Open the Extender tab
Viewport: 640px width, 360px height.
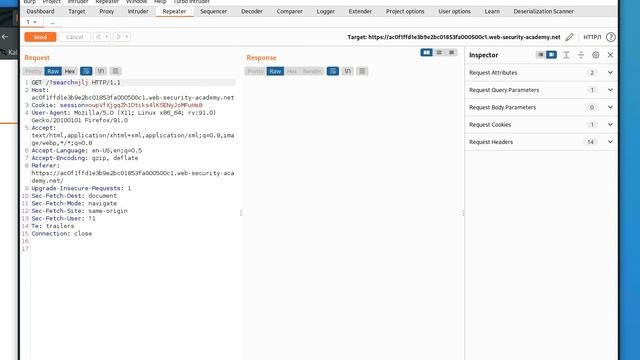coord(360,11)
